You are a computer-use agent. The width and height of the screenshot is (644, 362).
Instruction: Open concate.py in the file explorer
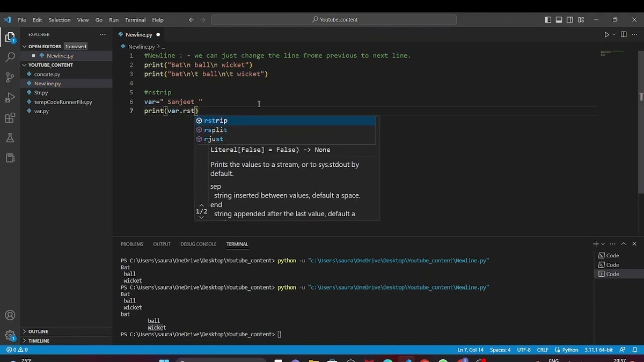[x=47, y=75]
